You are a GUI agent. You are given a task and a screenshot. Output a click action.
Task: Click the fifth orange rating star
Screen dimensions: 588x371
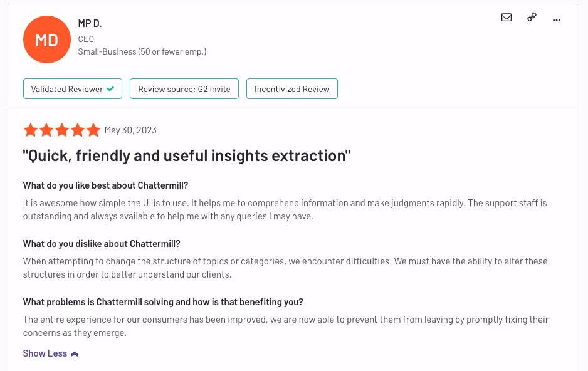click(93, 130)
